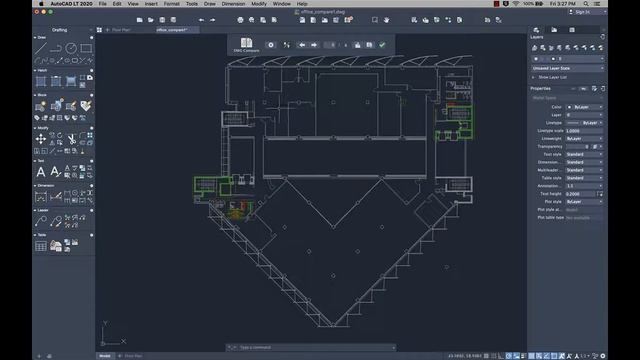Select the first Leader tool
The image size is (640, 360).
(41, 221)
